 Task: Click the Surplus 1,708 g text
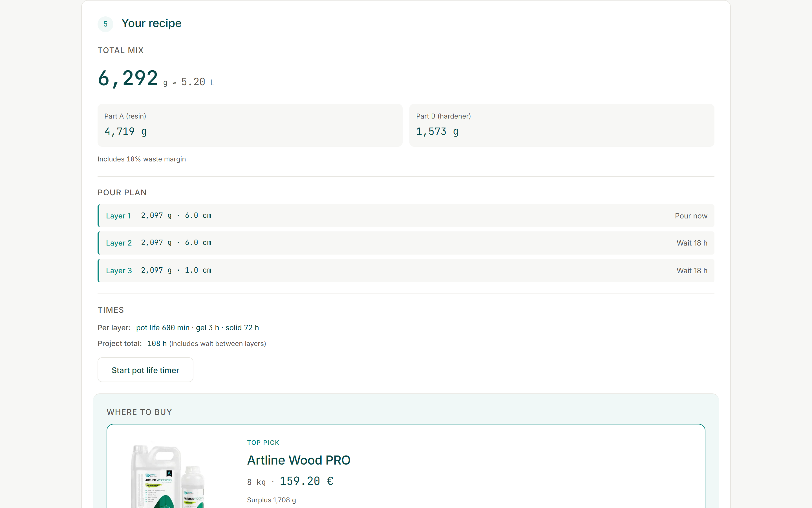click(x=272, y=500)
